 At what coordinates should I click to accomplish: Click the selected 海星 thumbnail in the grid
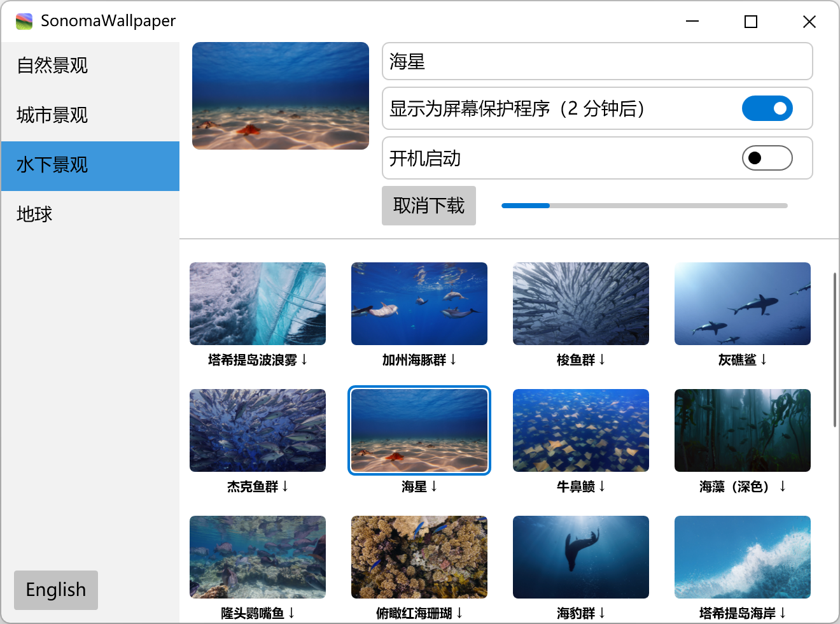[419, 430]
